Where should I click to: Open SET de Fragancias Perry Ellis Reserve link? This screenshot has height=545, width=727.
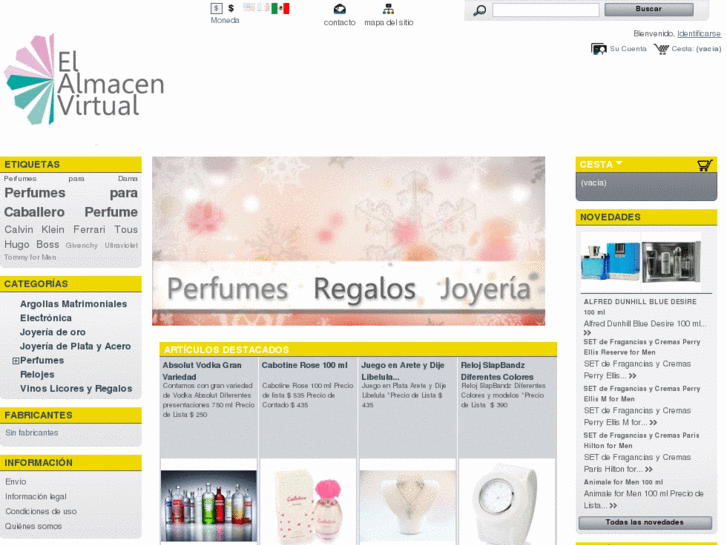[642, 347]
